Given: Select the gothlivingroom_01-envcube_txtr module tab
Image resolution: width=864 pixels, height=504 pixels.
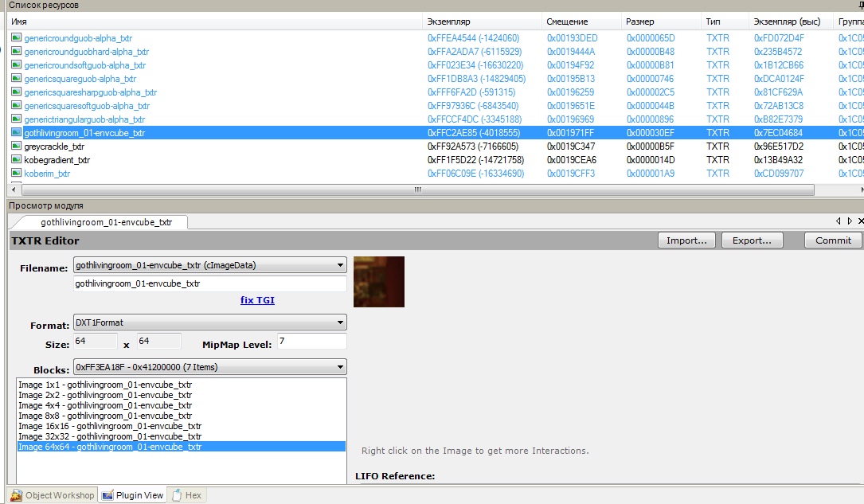Looking at the screenshot, I should click(x=106, y=222).
